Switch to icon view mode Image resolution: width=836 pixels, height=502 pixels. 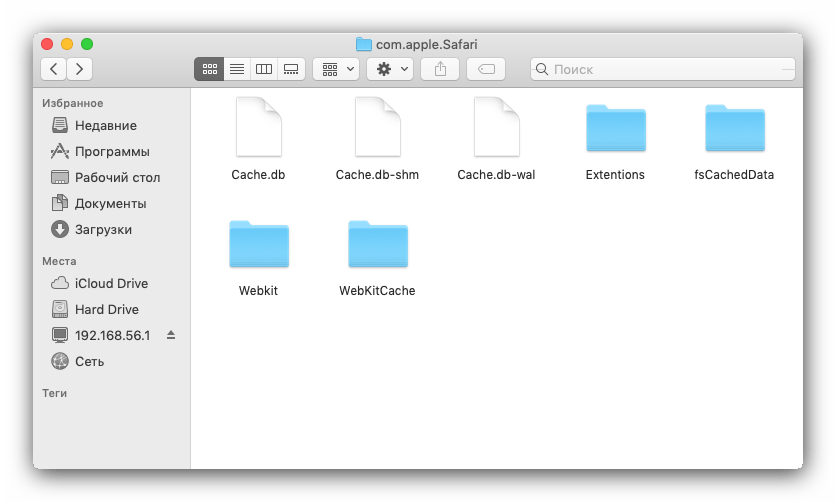click(x=209, y=69)
